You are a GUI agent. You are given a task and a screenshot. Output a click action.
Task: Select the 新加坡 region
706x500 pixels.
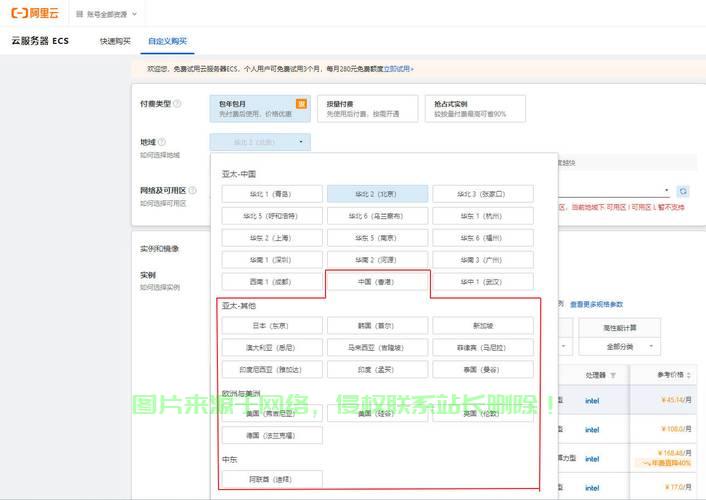(483, 326)
